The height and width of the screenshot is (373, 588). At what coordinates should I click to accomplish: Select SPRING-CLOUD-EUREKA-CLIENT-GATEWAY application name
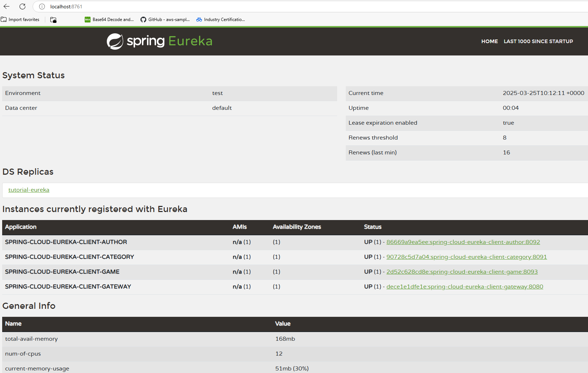tap(68, 287)
